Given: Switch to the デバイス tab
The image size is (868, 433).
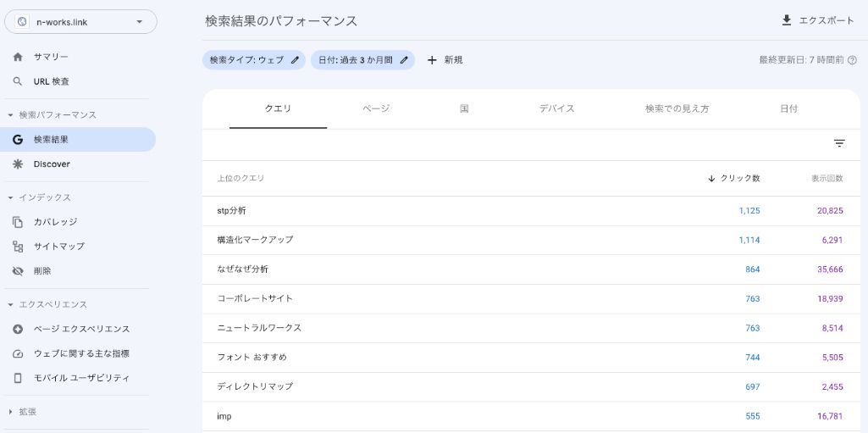Looking at the screenshot, I should click(x=557, y=108).
